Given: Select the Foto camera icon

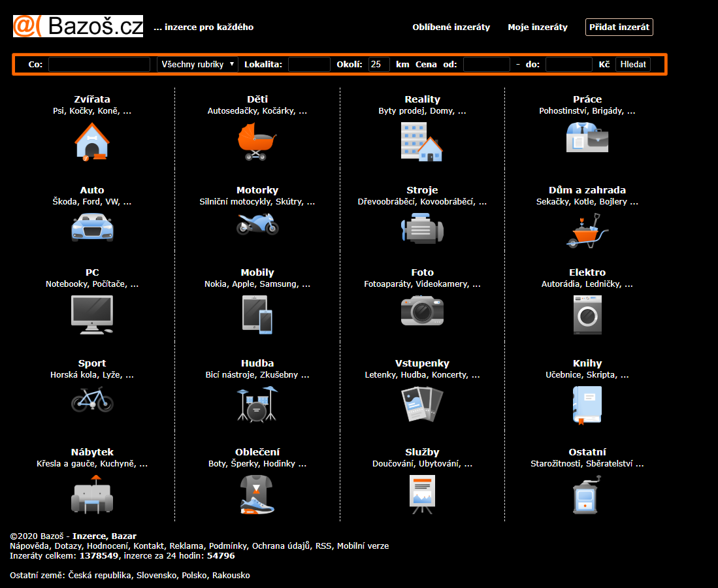Looking at the screenshot, I should click(x=422, y=310).
